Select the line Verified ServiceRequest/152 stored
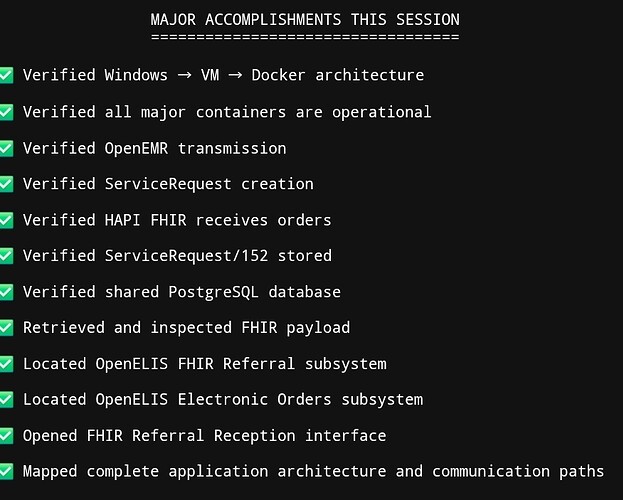 tap(177, 256)
